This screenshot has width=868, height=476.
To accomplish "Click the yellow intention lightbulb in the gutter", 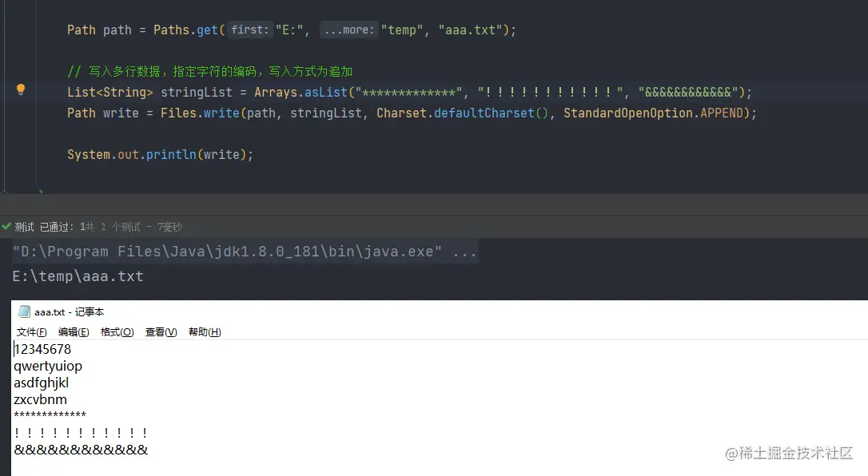I will tap(21, 91).
